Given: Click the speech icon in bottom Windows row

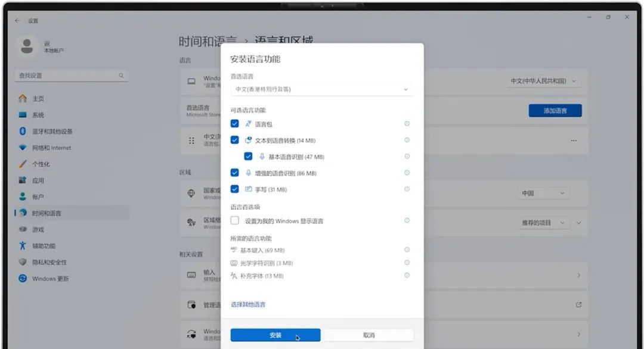Looking at the screenshot, I should [x=191, y=334].
